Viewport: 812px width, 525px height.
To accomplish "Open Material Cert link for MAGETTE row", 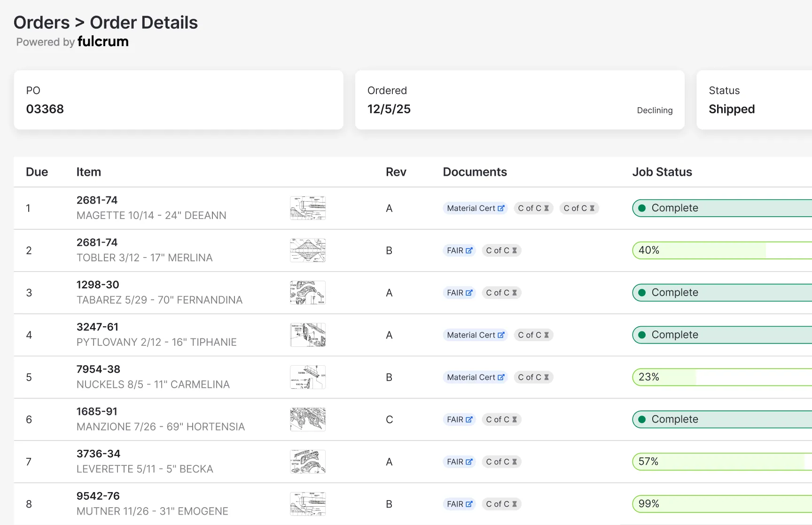I will pos(475,208).
